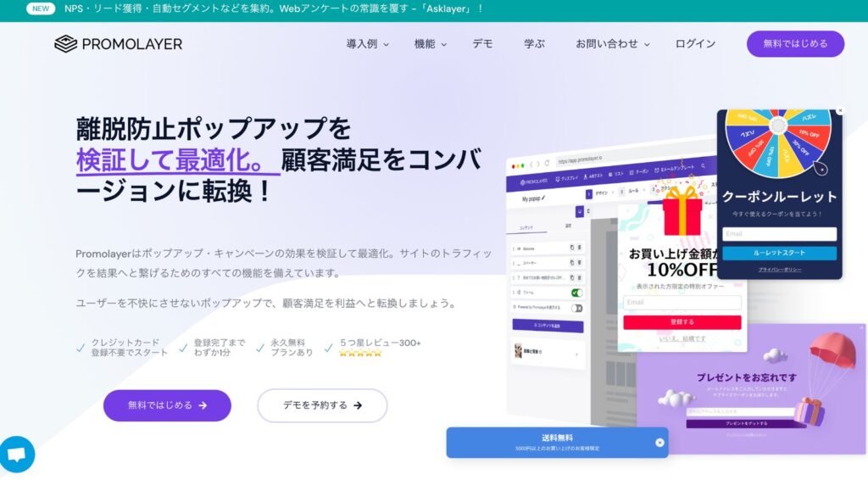The image size is (868, 480).
Task: Expand the お問い合わせ dropdown menu
Action: pyautogui.click(x=612, y=44)
